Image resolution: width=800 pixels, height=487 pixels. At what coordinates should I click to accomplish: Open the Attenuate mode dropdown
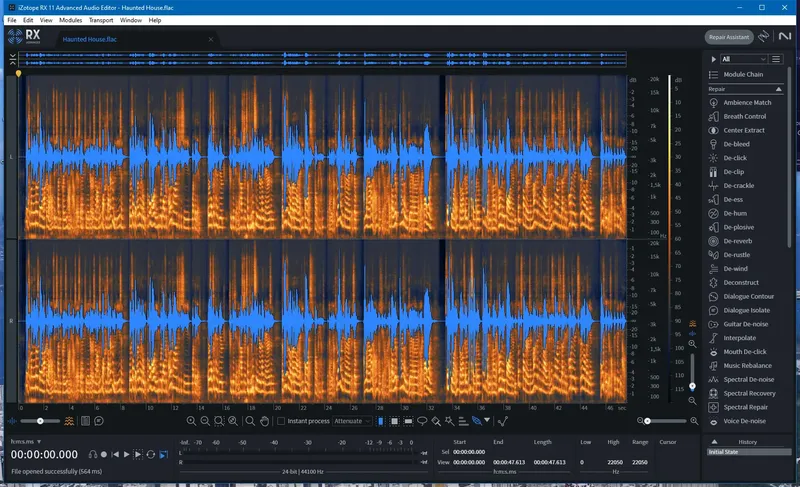[x=352, y=421]
